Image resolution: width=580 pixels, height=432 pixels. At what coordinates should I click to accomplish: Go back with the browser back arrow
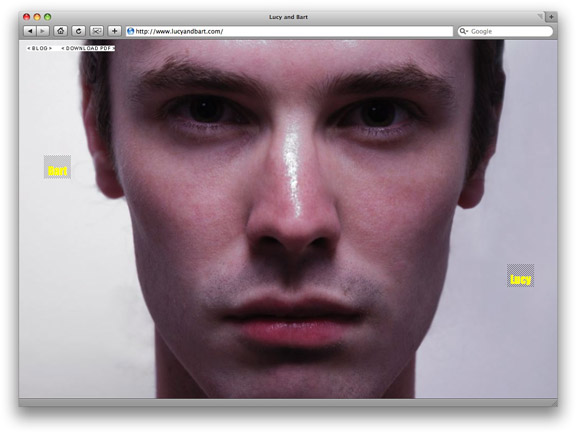click(x=30, y=31)
